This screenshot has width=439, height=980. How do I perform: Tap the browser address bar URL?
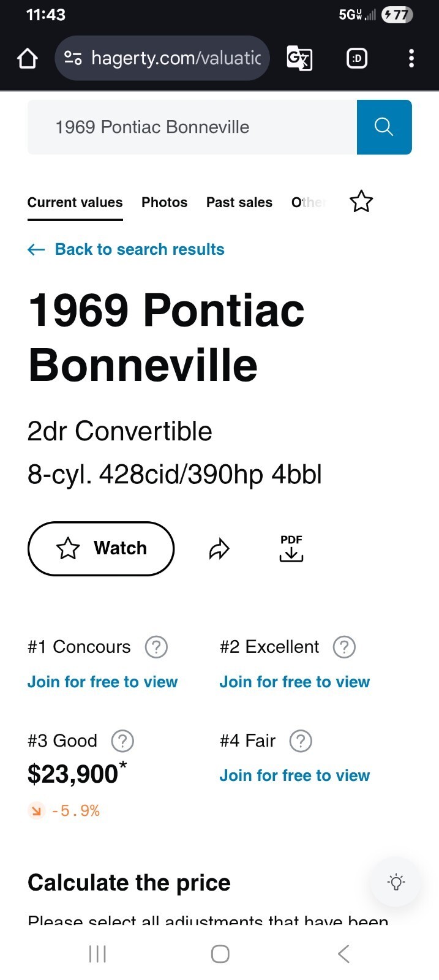175,58
